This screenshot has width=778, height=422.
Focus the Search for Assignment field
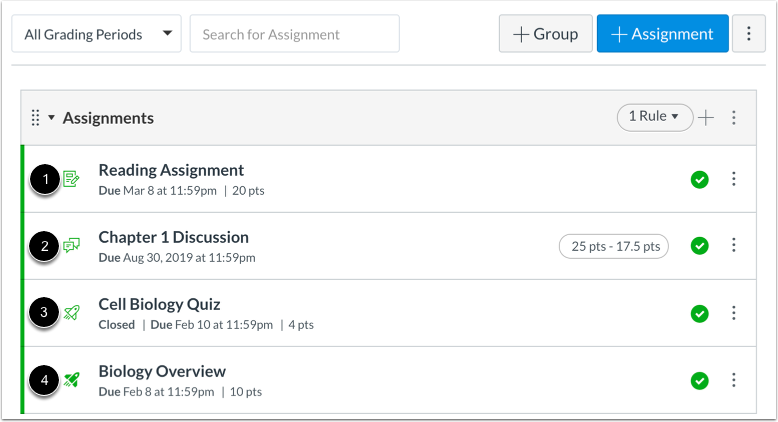pos(294,34)
